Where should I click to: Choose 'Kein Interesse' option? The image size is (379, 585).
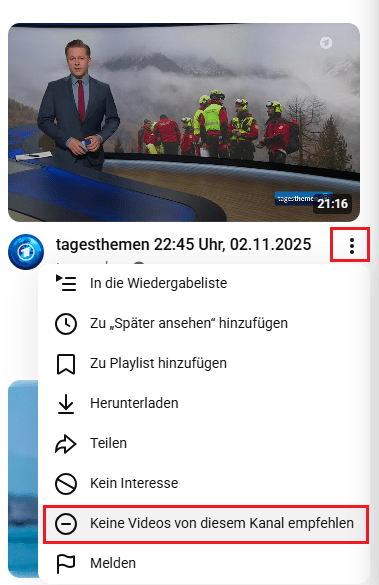(x=204, y=483)
